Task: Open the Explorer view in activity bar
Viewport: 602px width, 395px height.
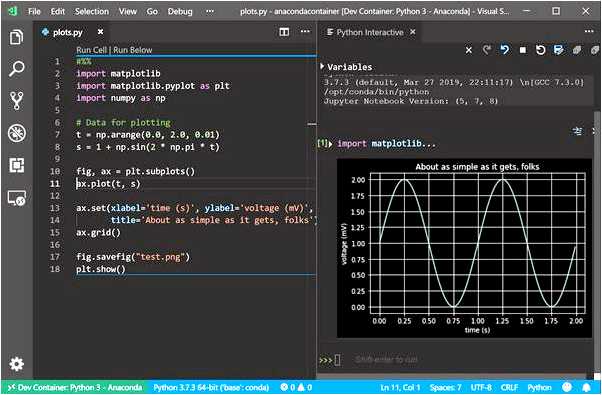Action: (16, 37)
